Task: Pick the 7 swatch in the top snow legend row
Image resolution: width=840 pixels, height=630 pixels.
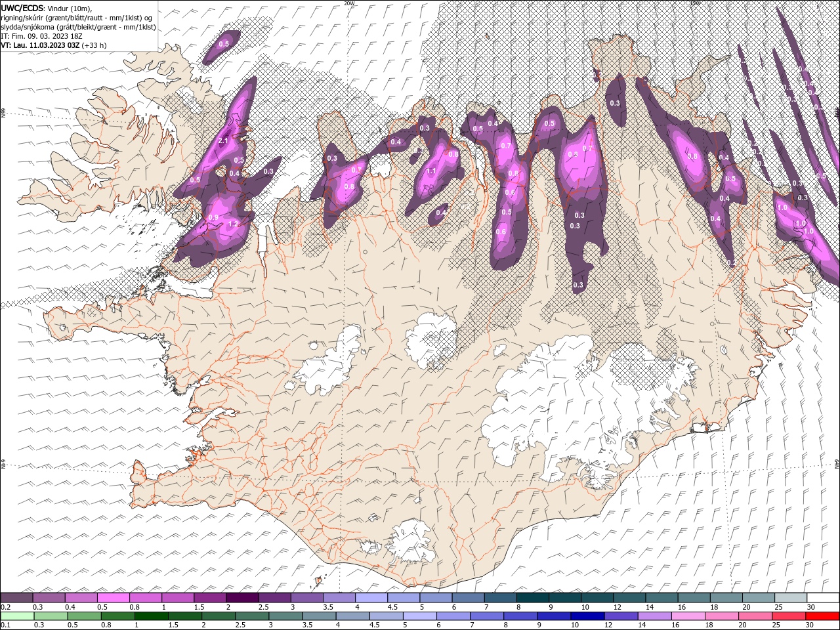Action: pyautogui.click(x=501, y=597)
